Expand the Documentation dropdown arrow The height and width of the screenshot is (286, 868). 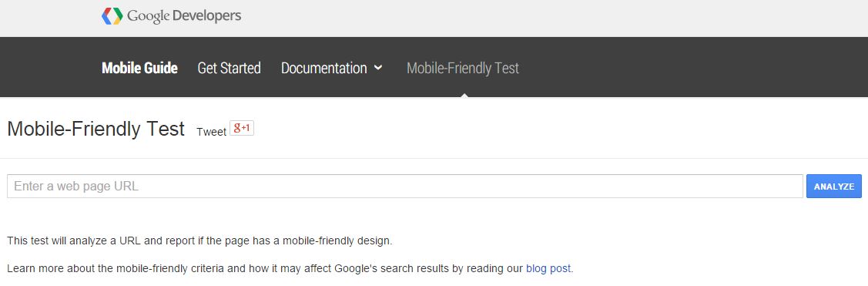[x=378, y=68]
